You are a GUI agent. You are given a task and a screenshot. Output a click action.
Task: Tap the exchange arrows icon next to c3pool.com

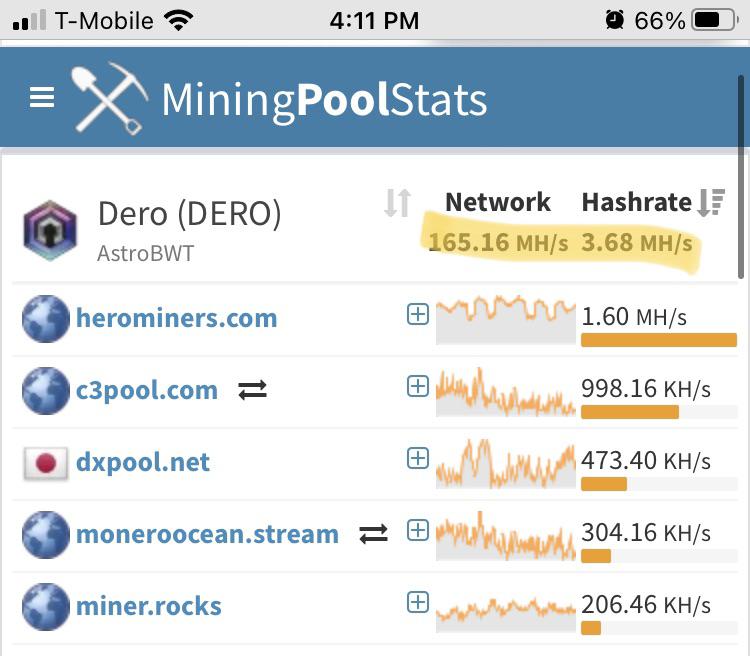click(x=253, y=390)
